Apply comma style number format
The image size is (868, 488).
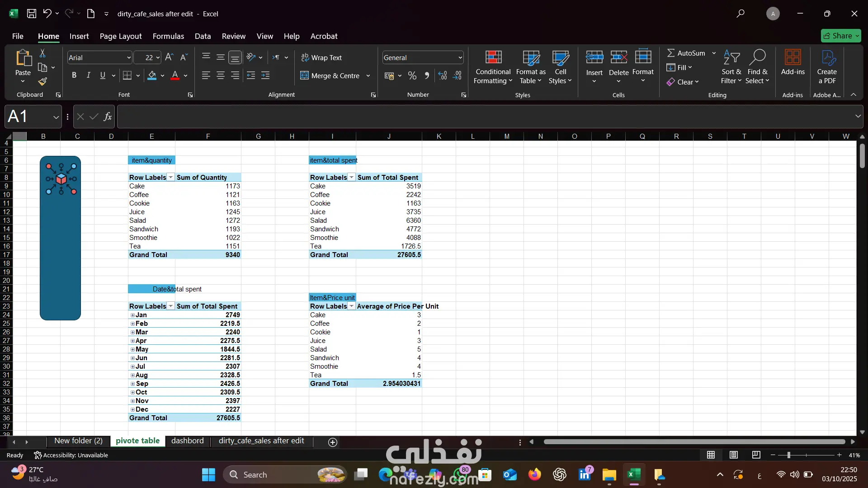click(427, 75)
